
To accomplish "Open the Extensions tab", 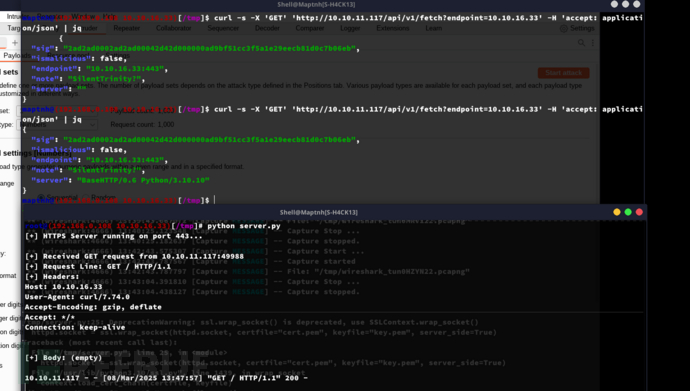I will pos(393,28).
